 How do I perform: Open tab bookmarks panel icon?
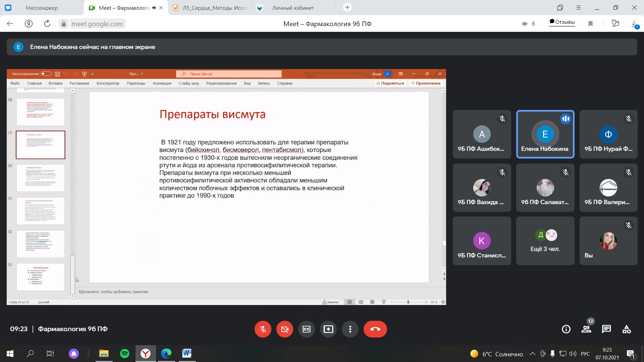tap(560, 8)
